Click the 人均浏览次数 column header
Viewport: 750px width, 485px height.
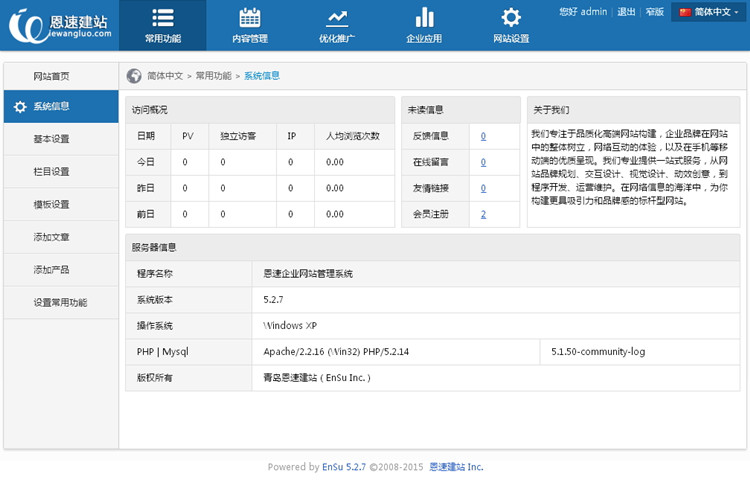353,136
